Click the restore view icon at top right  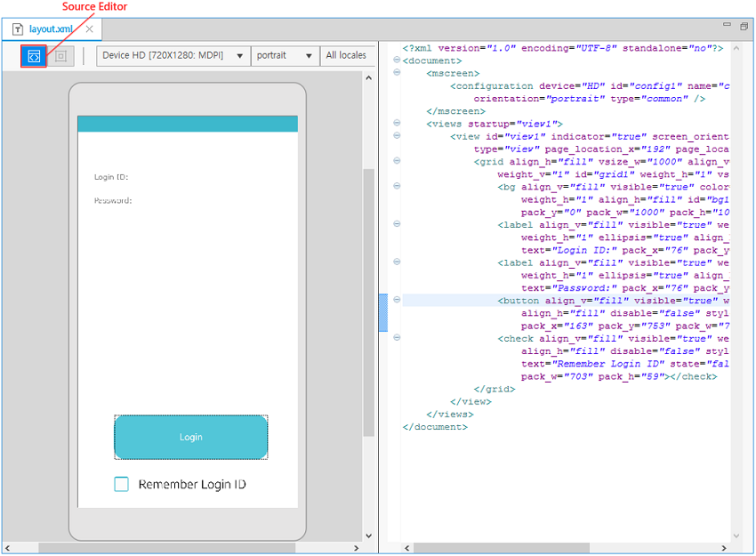[744, 28]
